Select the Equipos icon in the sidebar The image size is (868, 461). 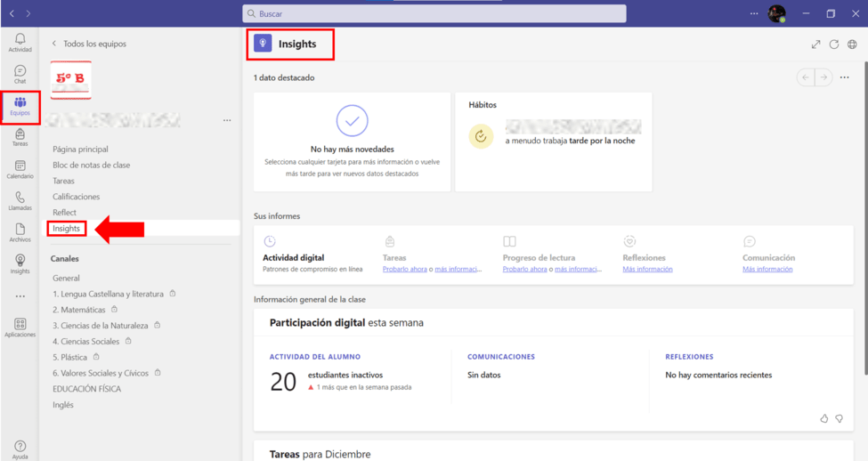pos(20,107)
